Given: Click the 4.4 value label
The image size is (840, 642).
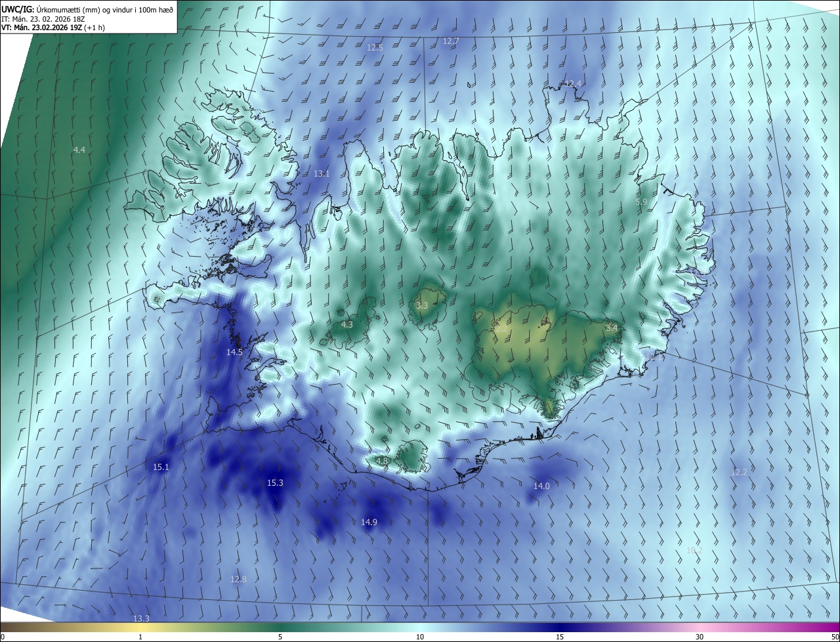Looking at the screenshot, I should tap(79, 150).
